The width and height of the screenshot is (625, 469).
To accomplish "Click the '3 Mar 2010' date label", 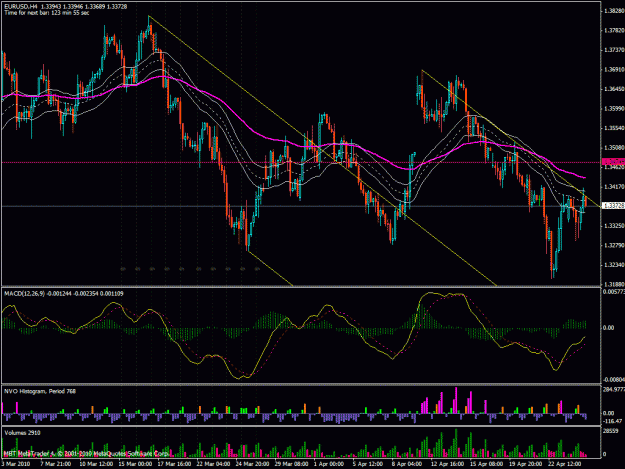I will pos(16,464).
